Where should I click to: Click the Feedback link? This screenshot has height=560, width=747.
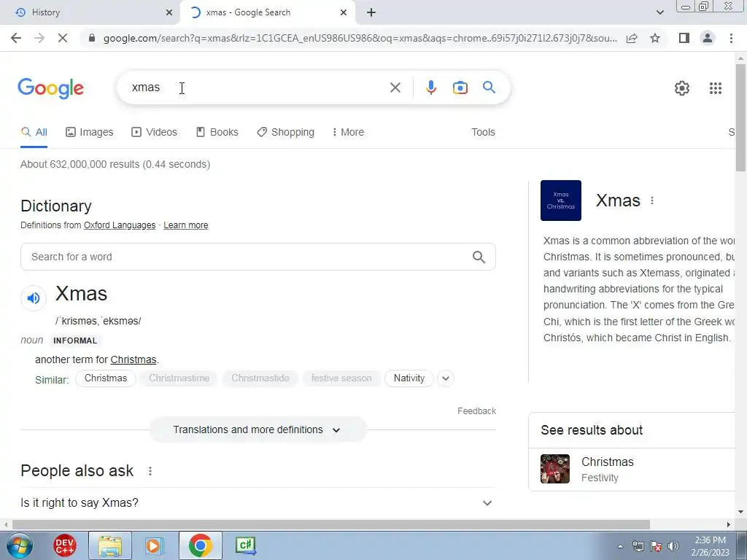point(477,411)
